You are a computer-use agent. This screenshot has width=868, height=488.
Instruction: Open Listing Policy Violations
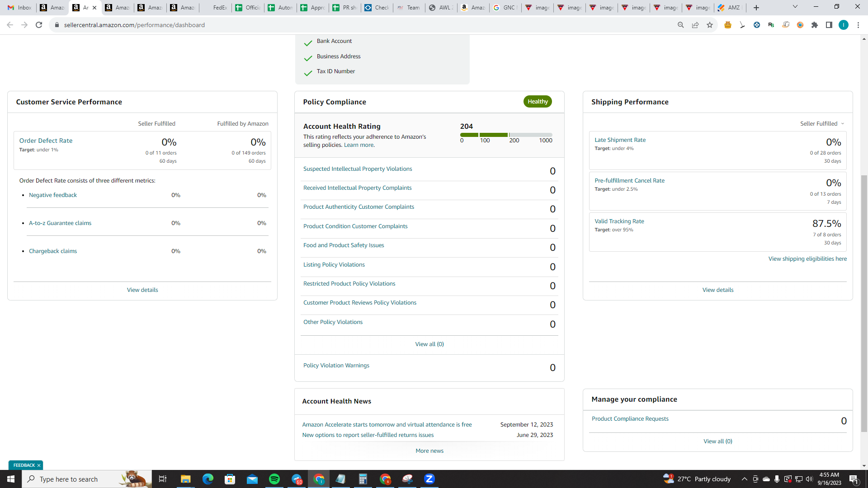tap(334, 265)
